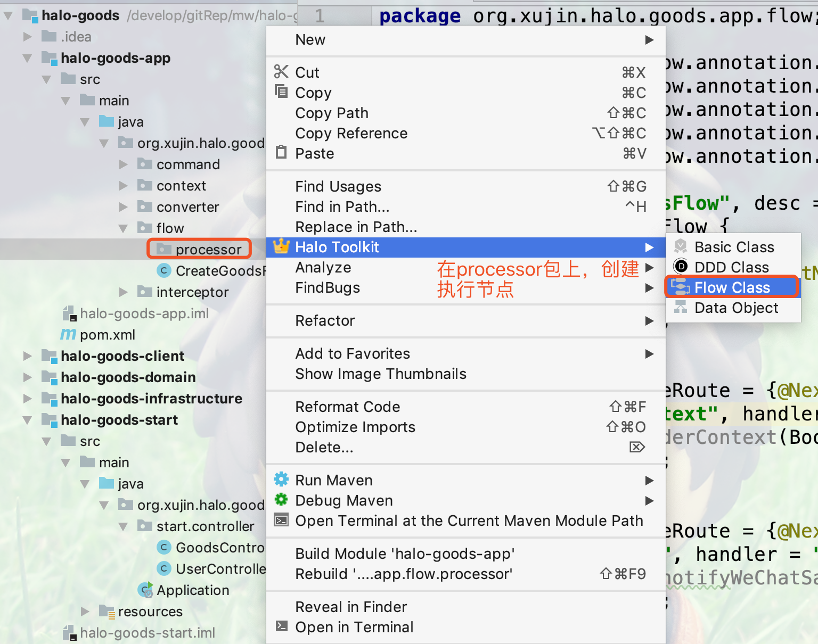Viewport: 818px width, 644px height.
Task: Select the start.controller package
Action: point(205,526)
